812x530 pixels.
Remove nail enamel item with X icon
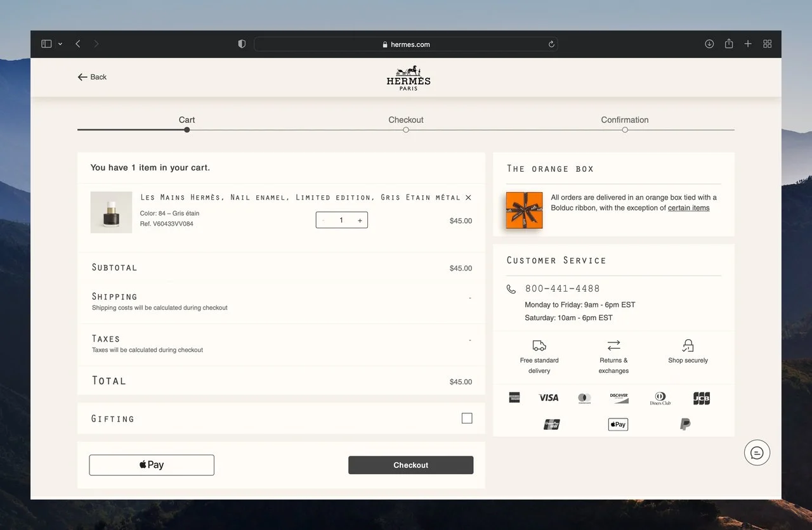click(468, 198)
